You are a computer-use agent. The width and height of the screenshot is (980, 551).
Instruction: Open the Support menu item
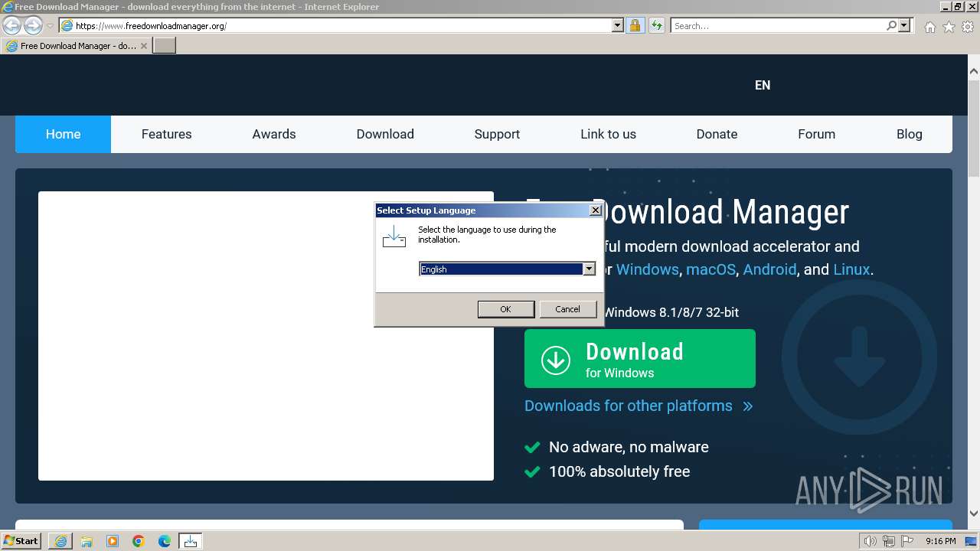[497, 134]
